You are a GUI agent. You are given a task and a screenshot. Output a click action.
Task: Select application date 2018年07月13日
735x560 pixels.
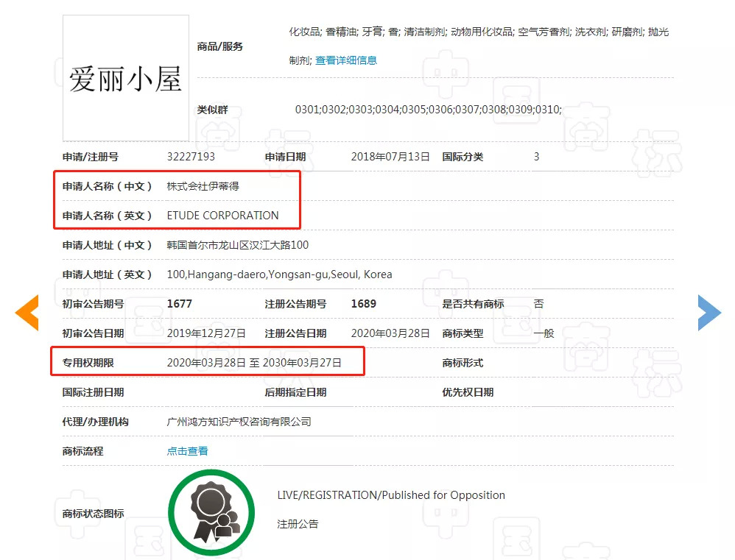tap(390, 157)
